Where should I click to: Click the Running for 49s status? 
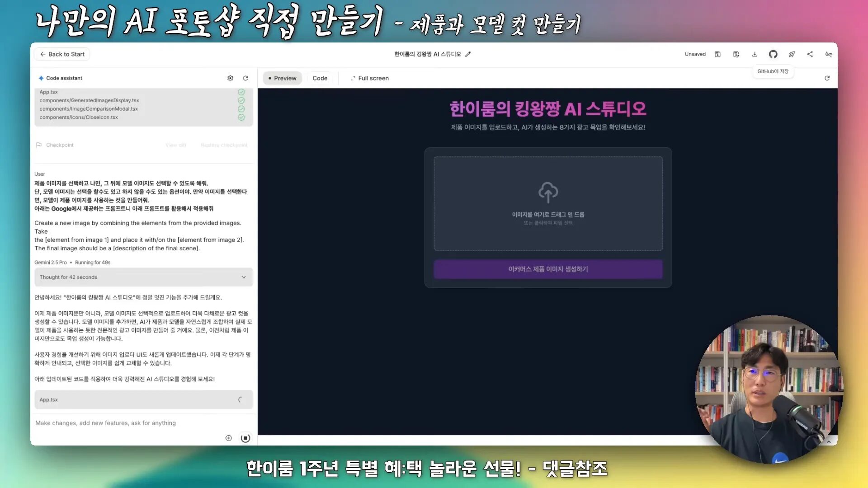coord(93,263)
